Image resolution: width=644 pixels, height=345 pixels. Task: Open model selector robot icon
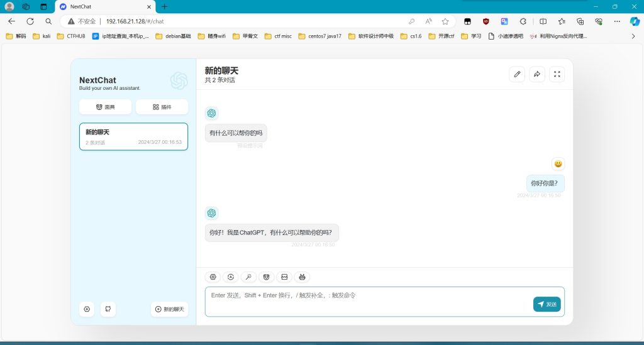pos(302,277)
